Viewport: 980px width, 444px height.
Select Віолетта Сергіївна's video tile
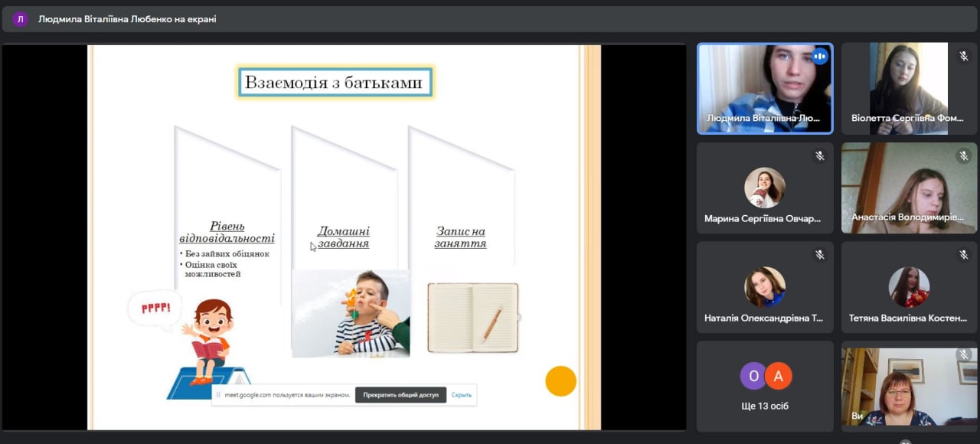click(909, 88)
